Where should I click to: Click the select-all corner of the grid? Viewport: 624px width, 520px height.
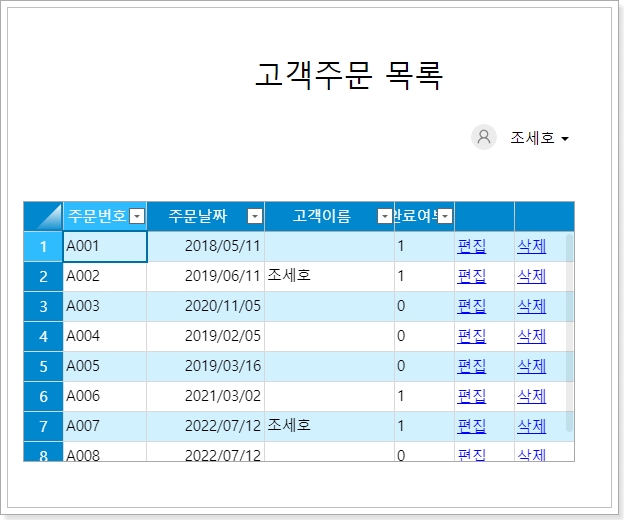click(43, 216)
